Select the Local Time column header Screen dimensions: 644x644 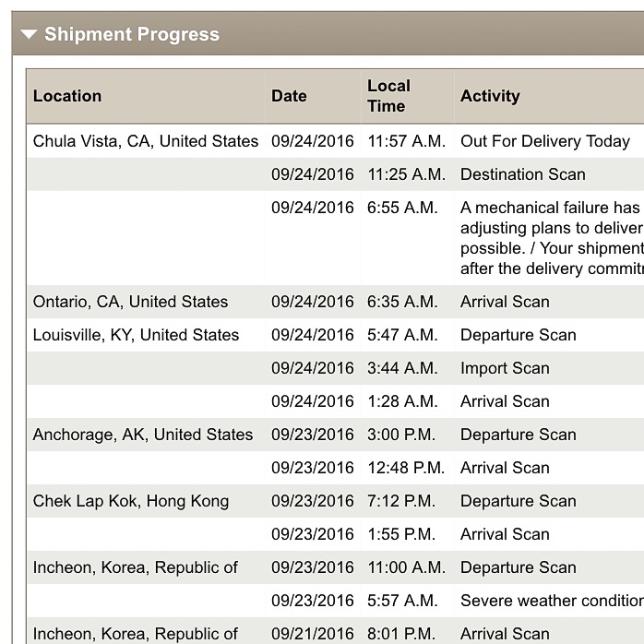(388, 96)
